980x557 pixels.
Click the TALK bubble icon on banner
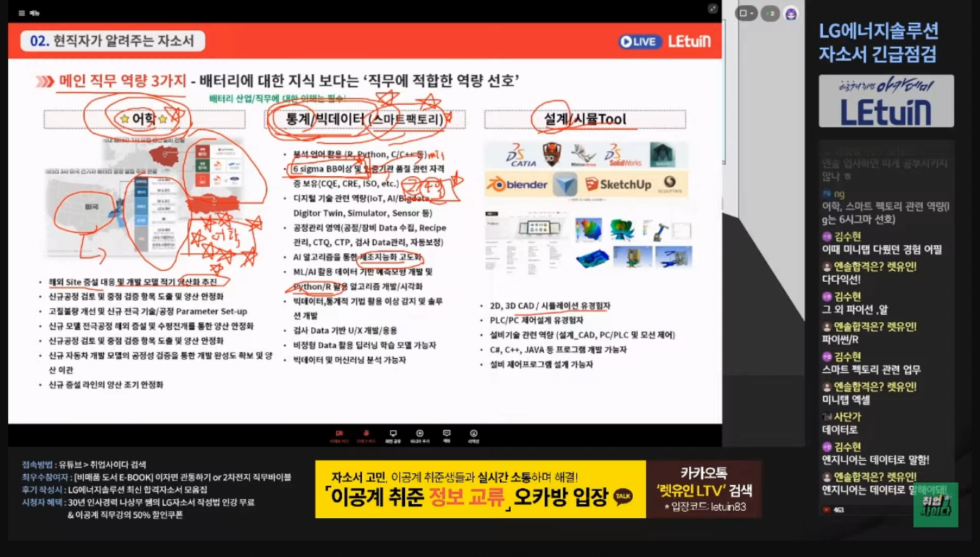[x=623, y=497]
